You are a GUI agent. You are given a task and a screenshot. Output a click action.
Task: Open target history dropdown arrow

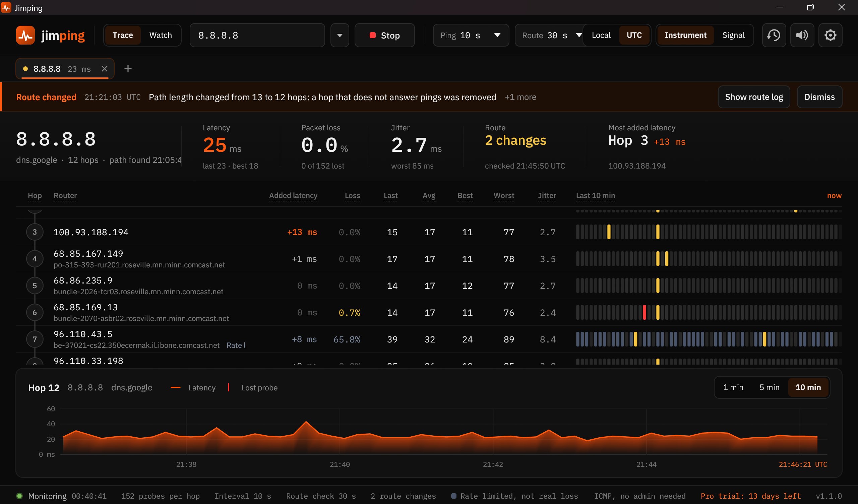point(340,35)
